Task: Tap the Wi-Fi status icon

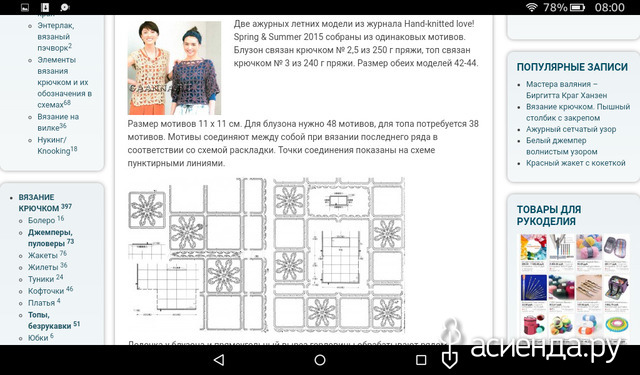Action: point(531,7)
